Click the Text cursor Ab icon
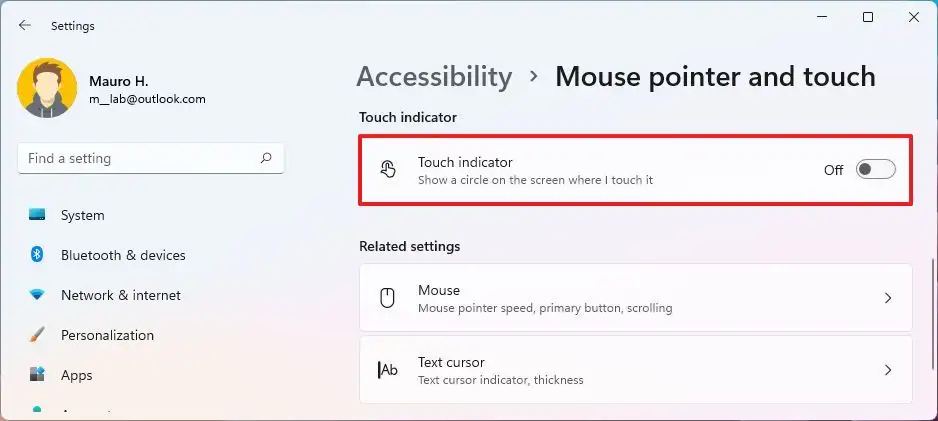This screenshot has height=421, width=938. [x=388, y=370]
